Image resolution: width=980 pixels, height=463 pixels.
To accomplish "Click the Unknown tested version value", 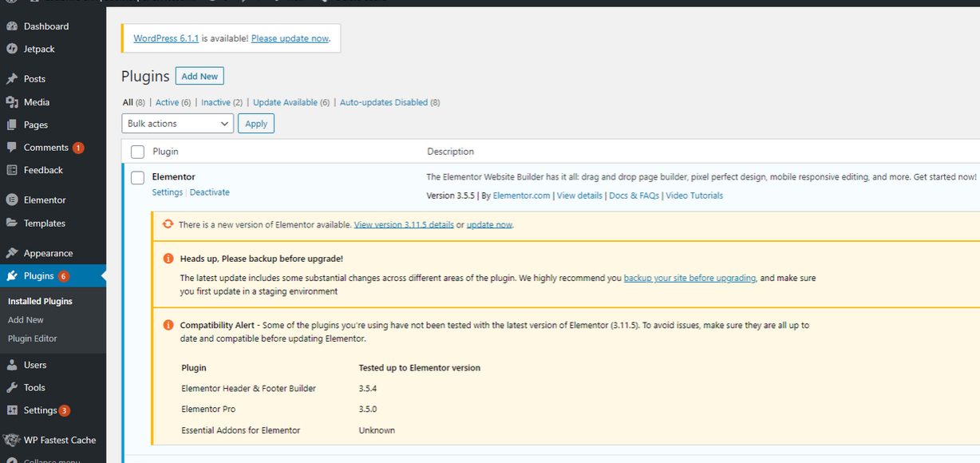I will point(377,430).
